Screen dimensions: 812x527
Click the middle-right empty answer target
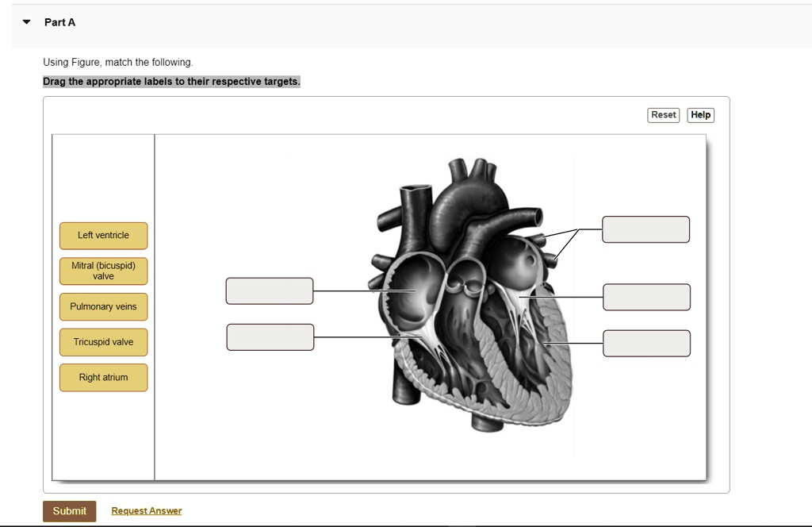[x=646, y=297]
